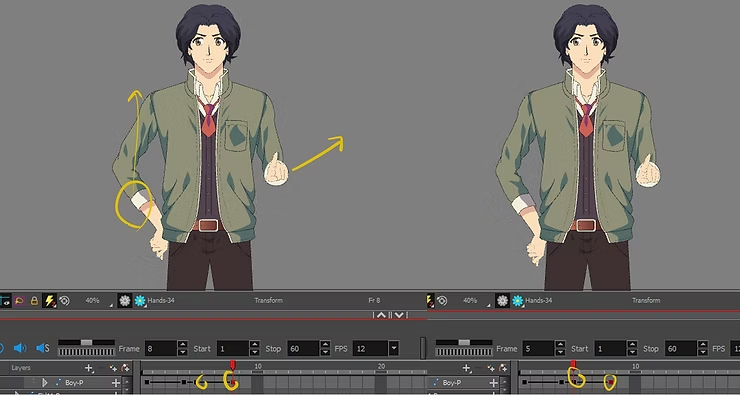Viewport: 740px width, 395px height.
Task: Open the FPS dropdown arrow
Action: [x=394, y=349]
